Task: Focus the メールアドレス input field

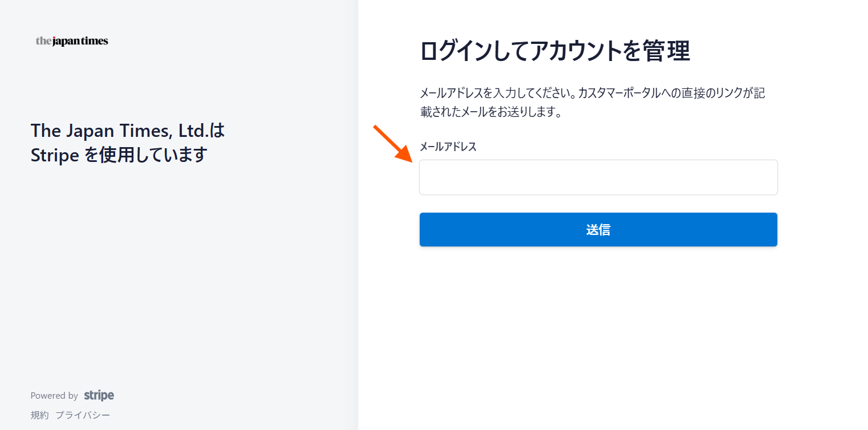Action: click(598, 177)
